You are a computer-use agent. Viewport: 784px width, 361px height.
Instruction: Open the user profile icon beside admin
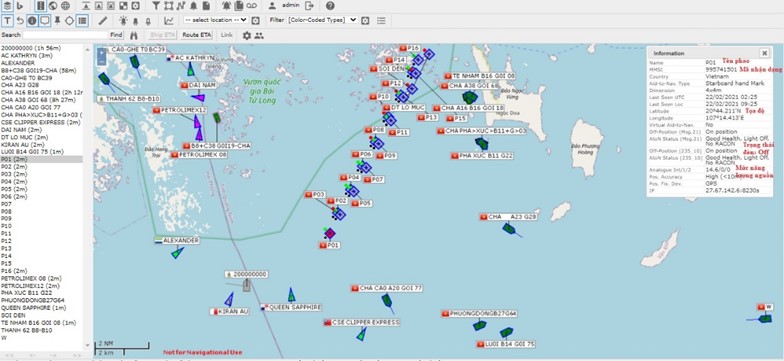[272, 6]
